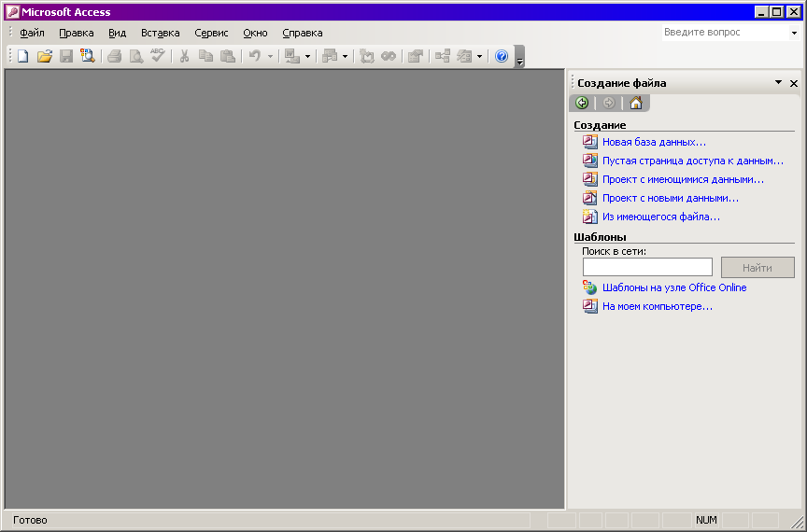
Task: Click the NUM status bar indicator
Action: (706, 520)
